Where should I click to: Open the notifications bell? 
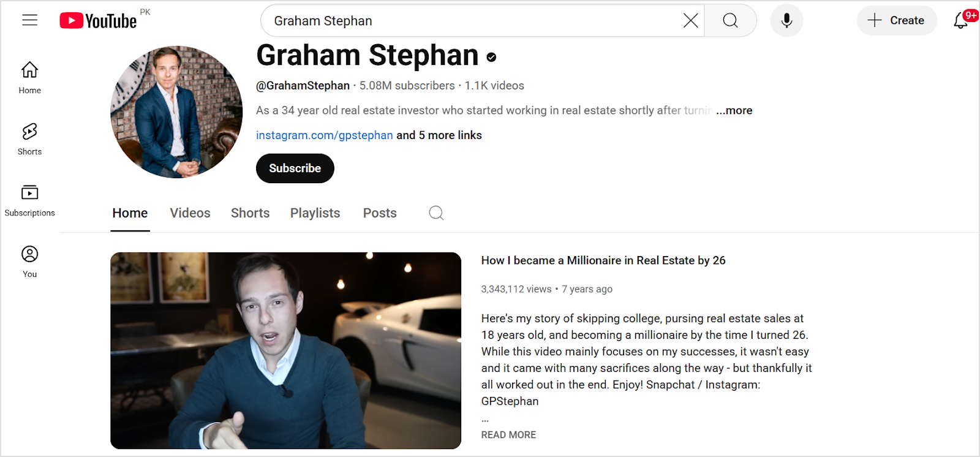[x=961, y=21]
